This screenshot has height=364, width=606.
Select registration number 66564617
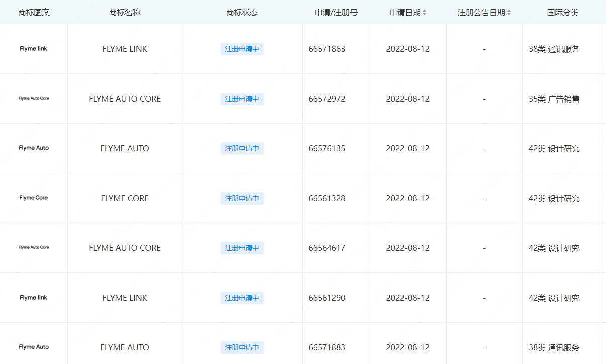click(x=327, y=248)
